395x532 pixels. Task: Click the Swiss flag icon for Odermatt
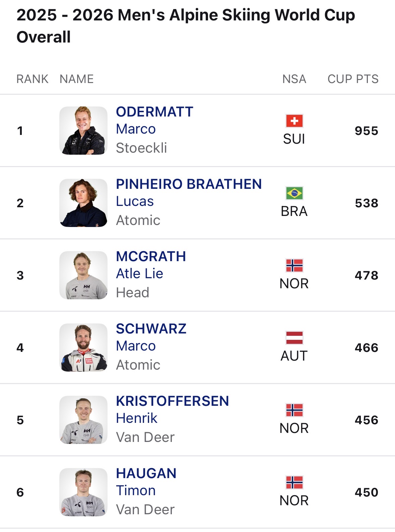(x=294, y=121)
